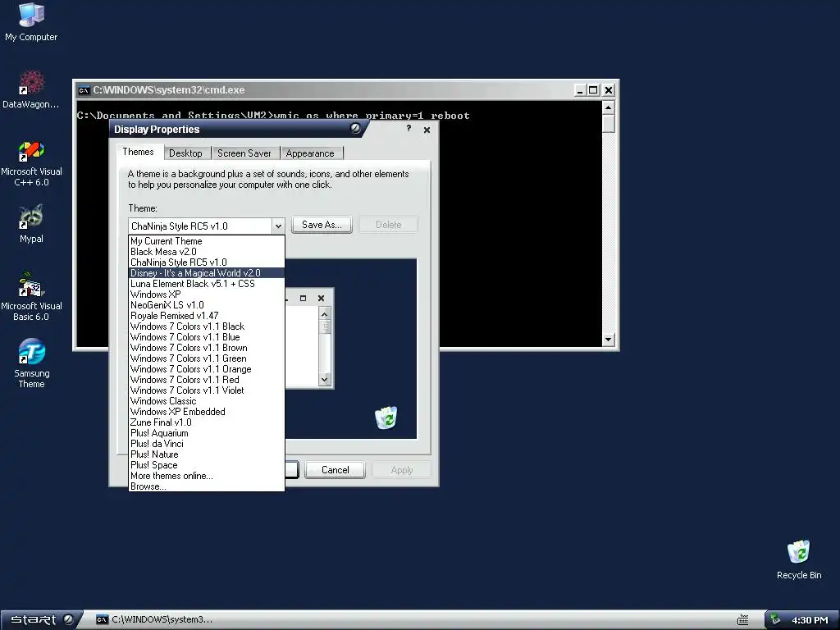Select Plus! Space theme
Viewport: 840px width, 630px height.
point(206,466)
